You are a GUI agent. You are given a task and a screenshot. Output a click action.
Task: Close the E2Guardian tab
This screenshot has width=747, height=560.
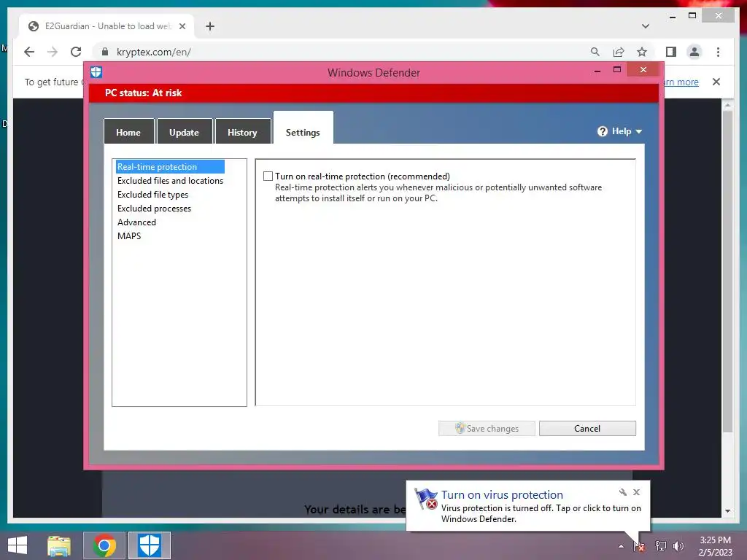pos(182,26)
